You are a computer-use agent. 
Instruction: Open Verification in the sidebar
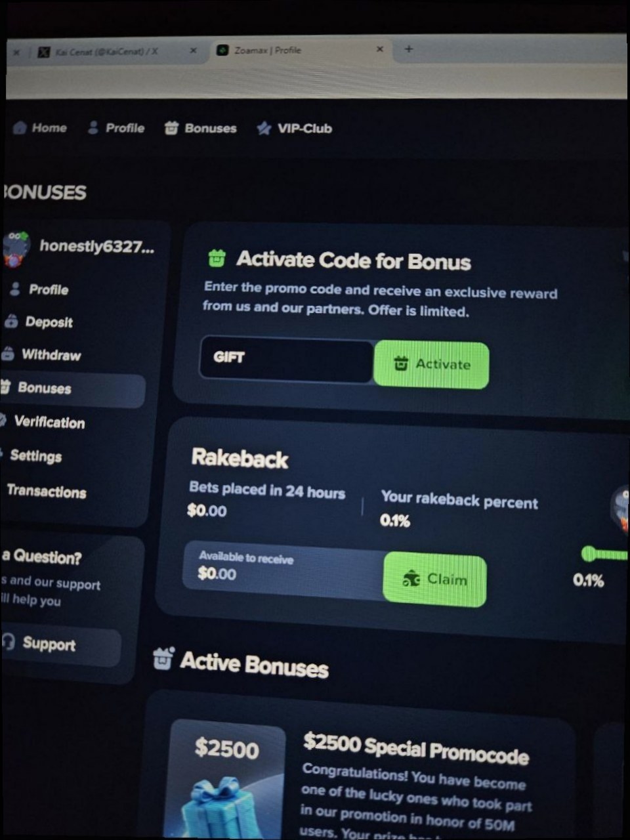pyautogui.click(x=43, y=422)
